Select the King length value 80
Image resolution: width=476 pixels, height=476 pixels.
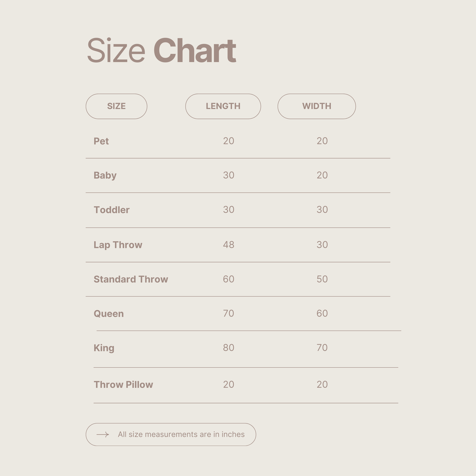[229, 348]
